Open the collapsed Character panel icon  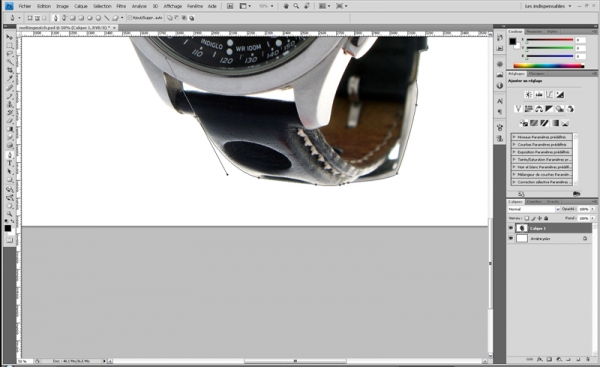tap(500, 101)
